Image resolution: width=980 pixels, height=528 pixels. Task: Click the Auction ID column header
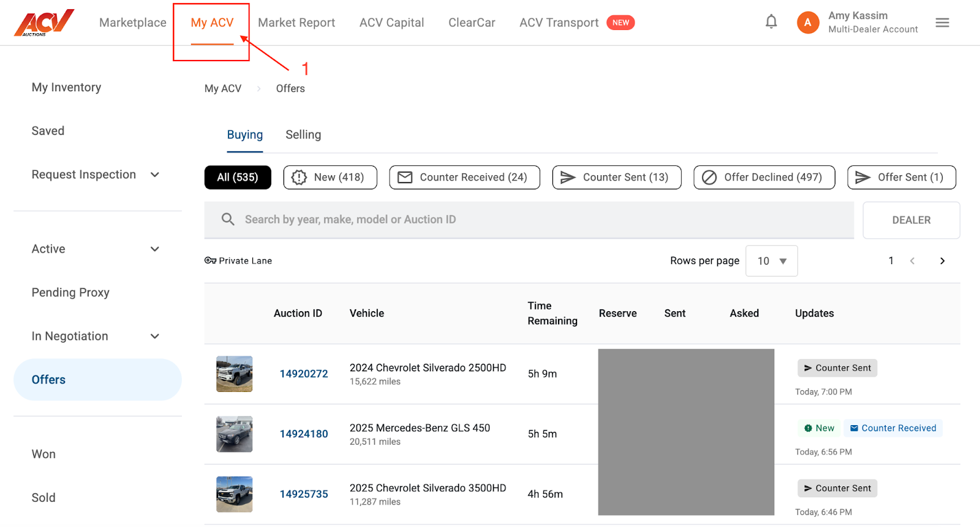(x=298, y=313)
